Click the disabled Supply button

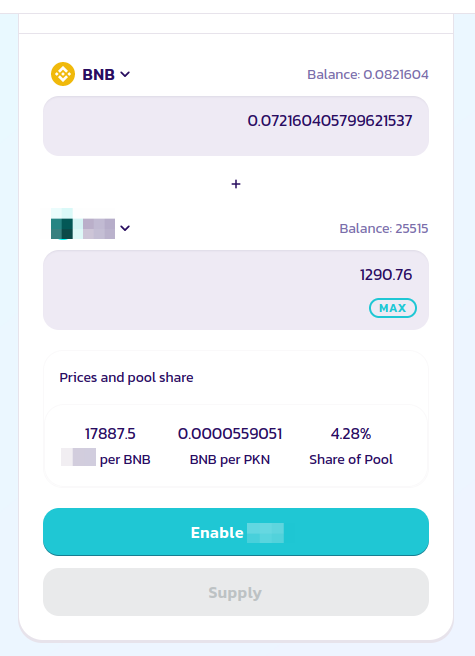click(x=236, y=592)
